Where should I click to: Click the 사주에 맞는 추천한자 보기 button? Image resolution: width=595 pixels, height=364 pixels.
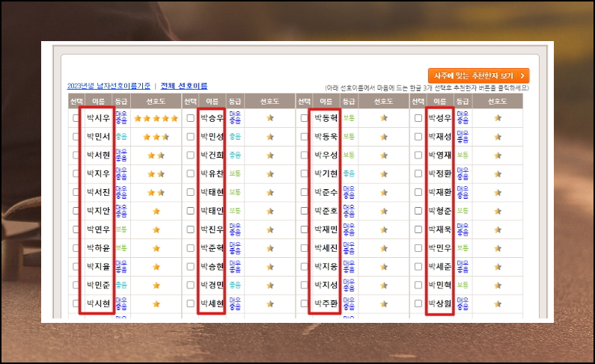click(x=478, y=75)
